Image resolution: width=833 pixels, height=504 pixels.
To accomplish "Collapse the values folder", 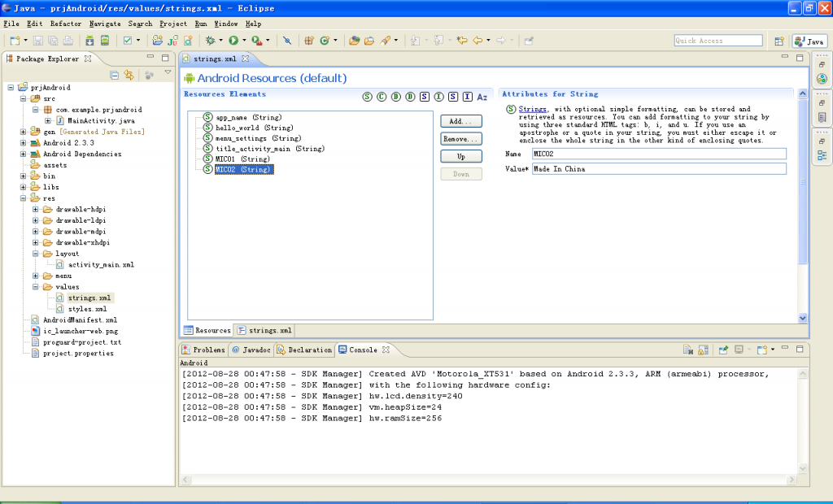I will click(x=36, y=287).
